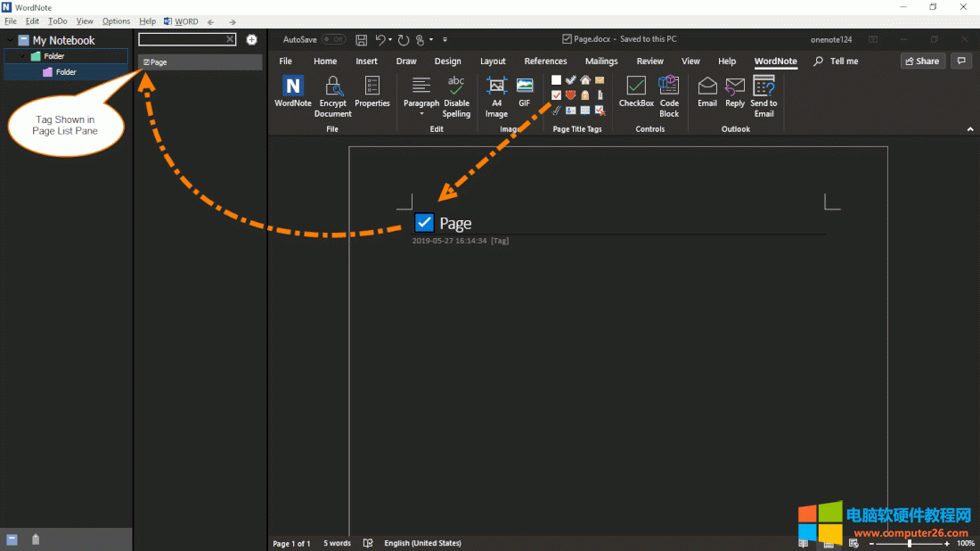
Task: Click the WordNote ribbon button
Action: tap(292, 93)
